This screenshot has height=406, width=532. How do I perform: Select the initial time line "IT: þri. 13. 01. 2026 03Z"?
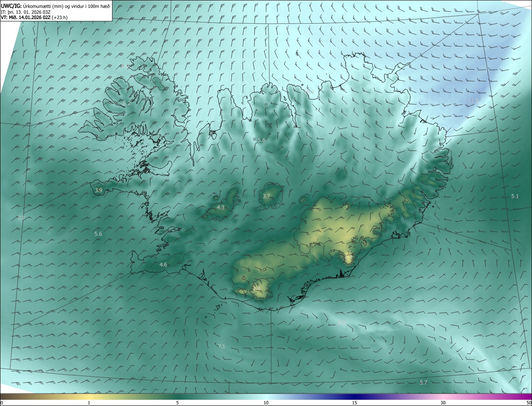point(25,12)
